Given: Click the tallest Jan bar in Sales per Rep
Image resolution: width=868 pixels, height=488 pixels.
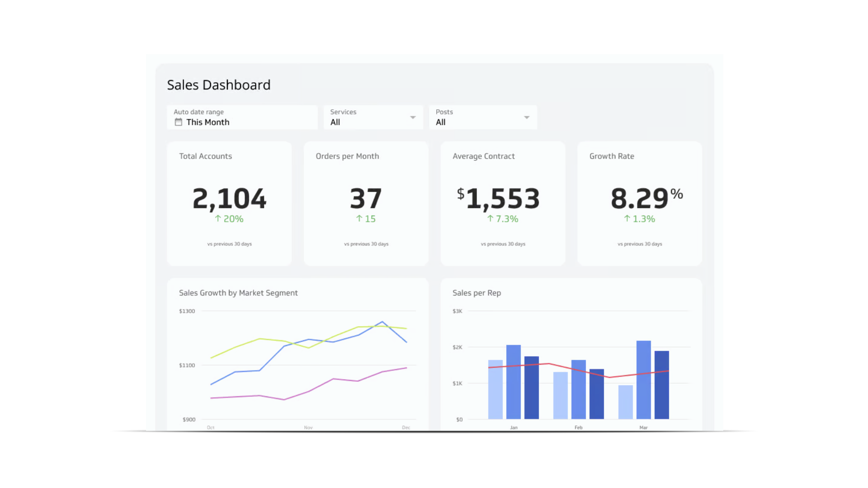Looking at the screenshot, I should tap(514, 382).
